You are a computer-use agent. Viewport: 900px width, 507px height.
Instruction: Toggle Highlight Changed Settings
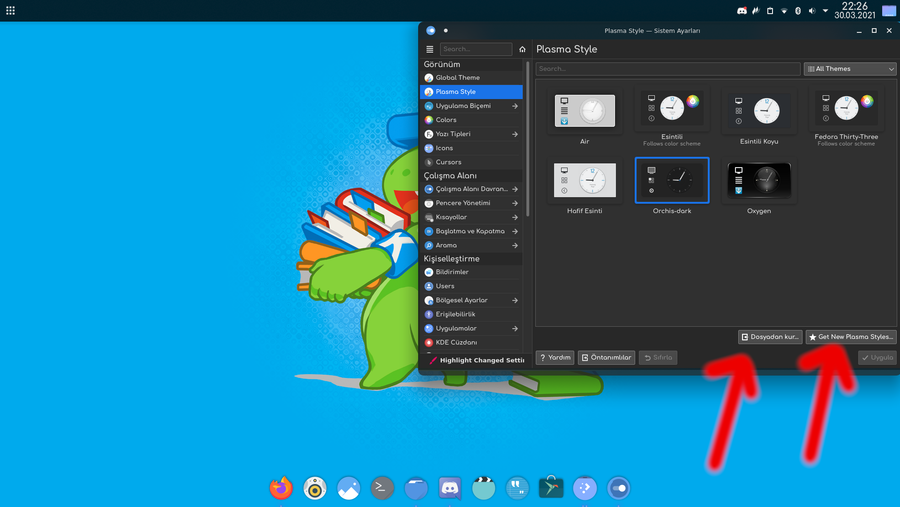coord(477,360)
